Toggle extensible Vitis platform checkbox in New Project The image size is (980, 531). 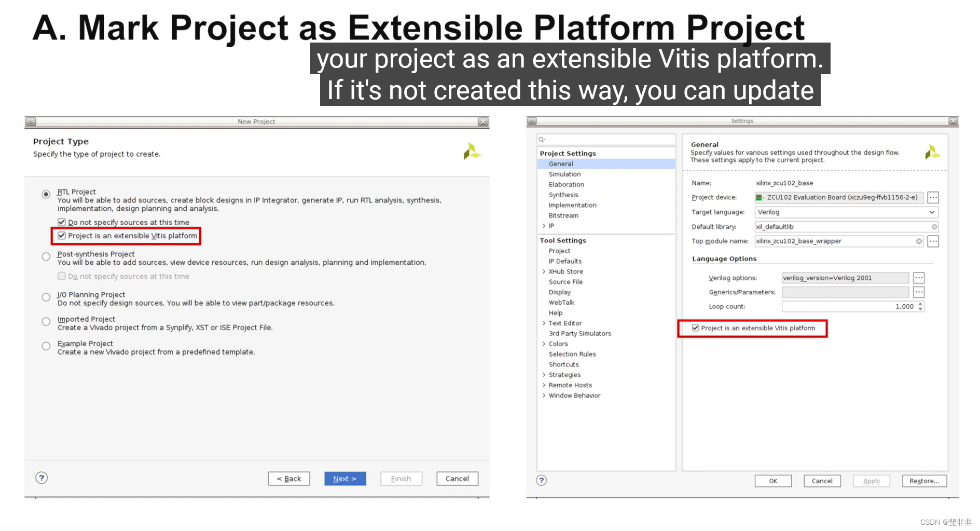coord(62,236)
